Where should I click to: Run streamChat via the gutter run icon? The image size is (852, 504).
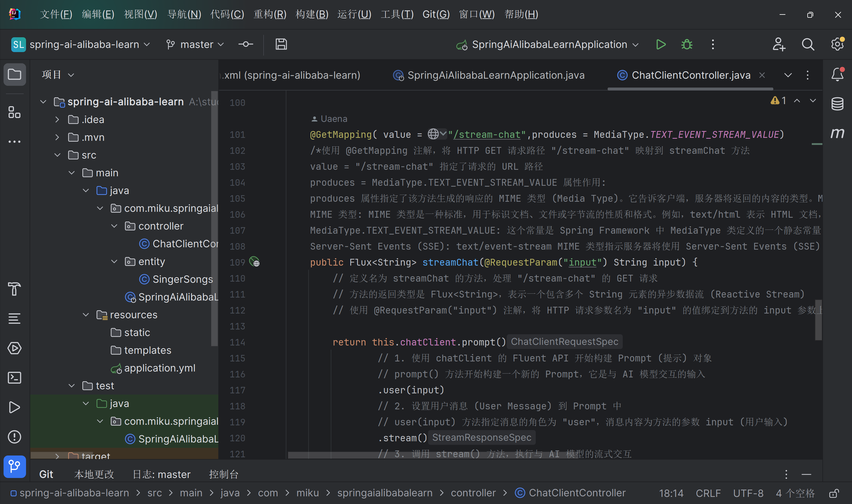(254, 261)
